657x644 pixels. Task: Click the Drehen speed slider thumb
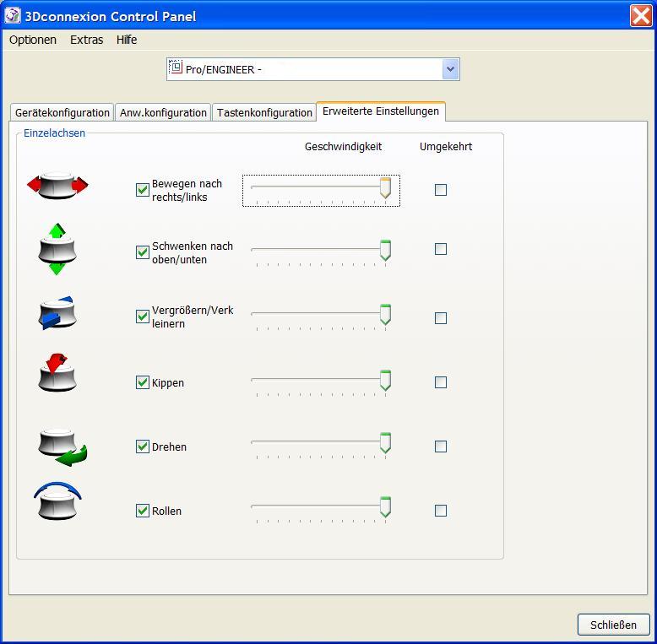point(385,443)
